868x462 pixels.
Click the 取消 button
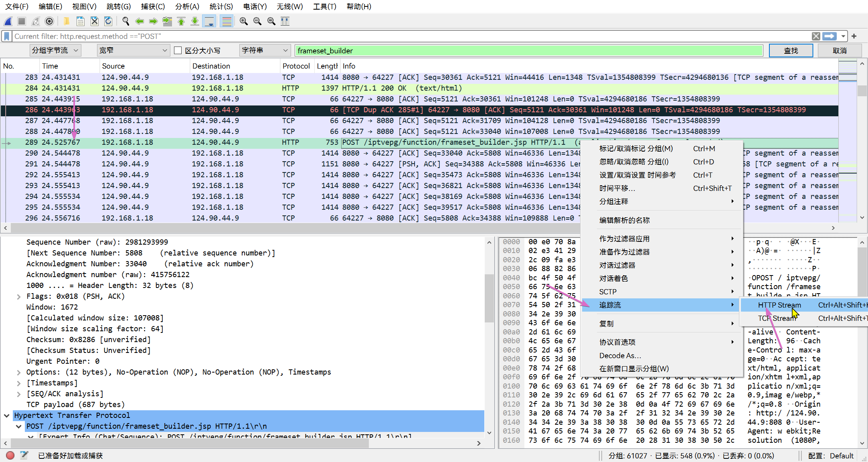839,51
